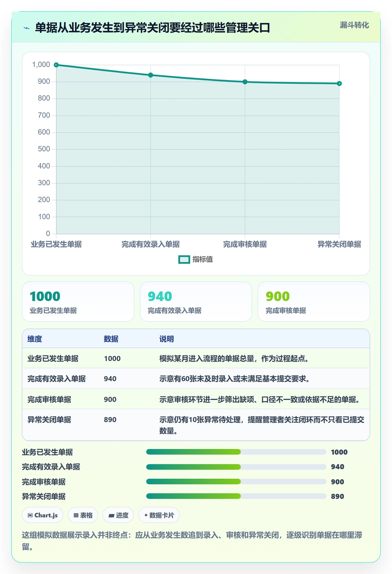The width and height of the screenshot is (392, 574).
Task: Click the table cell 异常关闭单据
Action: (49, 420)
